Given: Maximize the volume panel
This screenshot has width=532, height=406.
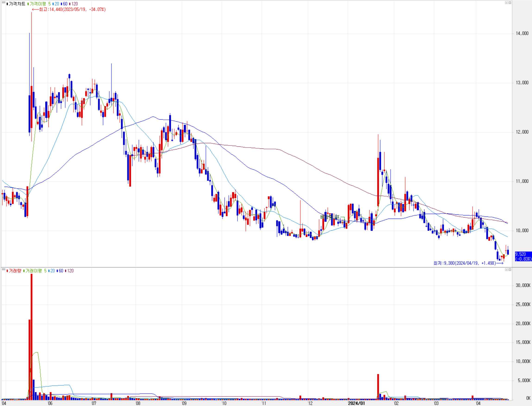Looking at the screenshot, I should click(506, 270).
